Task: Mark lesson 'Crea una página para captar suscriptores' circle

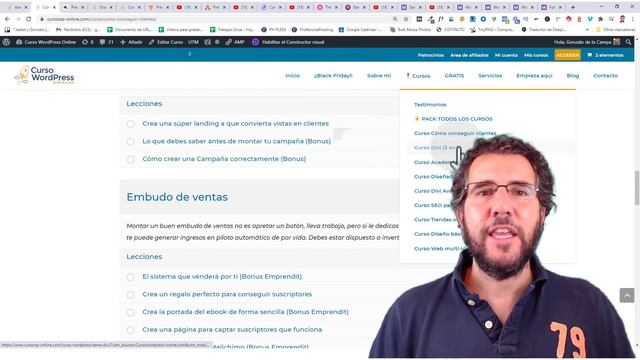Action: click(x=131, y=330)
